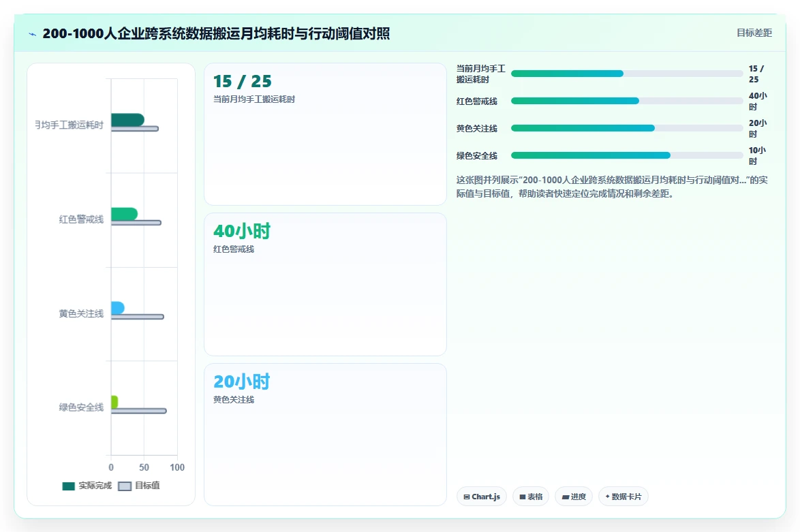Click the x-axis tick label 100
800x532 pixels.
pos(177,467)
